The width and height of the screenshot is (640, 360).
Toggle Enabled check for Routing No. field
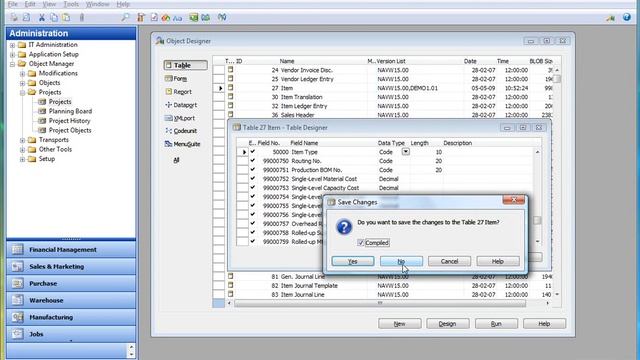point(253,161)
